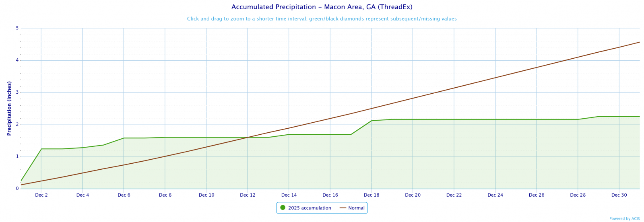Screen dimensions: 644x222
Task: Click the y-axis value label "5"
Action: coord(17,28)
